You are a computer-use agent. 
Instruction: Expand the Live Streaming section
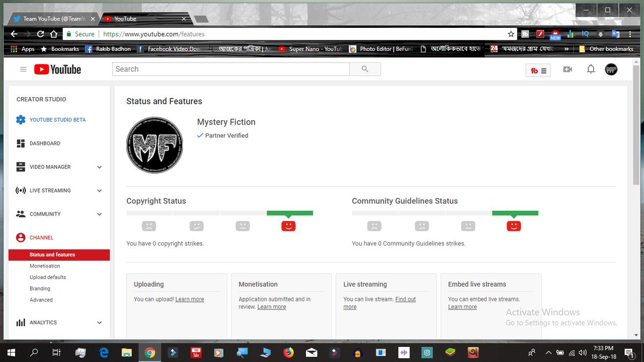pyautogui.click(x=99, y=190)
